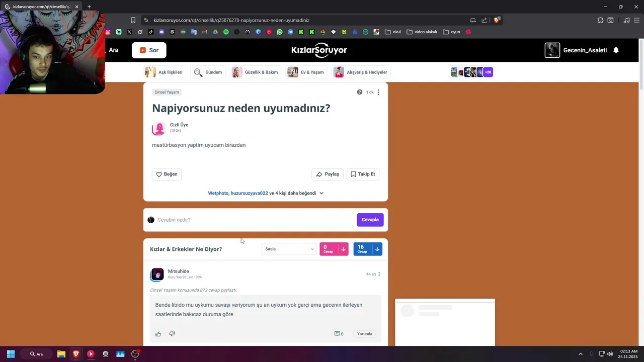This screenshot has width=644, height=362.
Task: Open the red media player taskbar icon
Action: tap(91, 354)
